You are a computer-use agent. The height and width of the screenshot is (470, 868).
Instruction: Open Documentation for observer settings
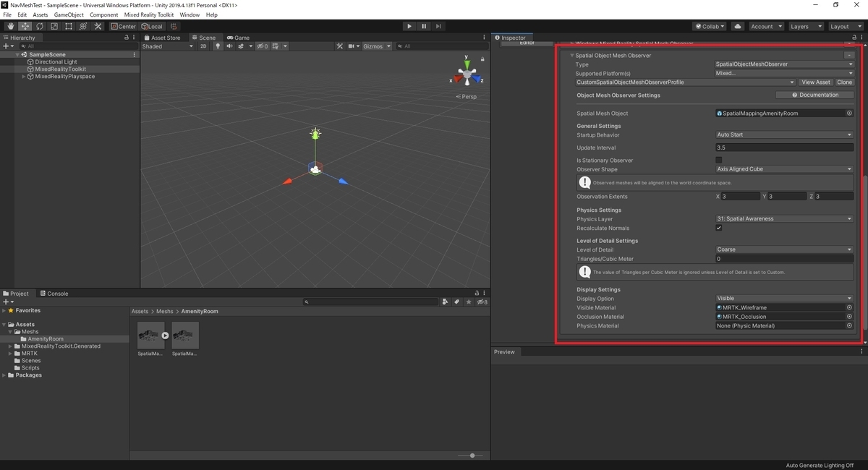[814, 95]
